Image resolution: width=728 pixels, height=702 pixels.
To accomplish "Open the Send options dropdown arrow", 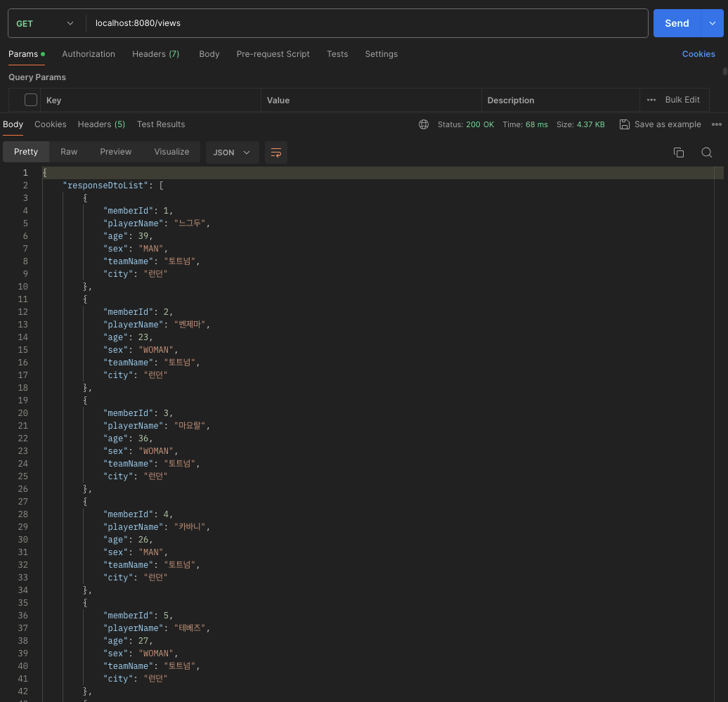I will click(x=713, y=23).
